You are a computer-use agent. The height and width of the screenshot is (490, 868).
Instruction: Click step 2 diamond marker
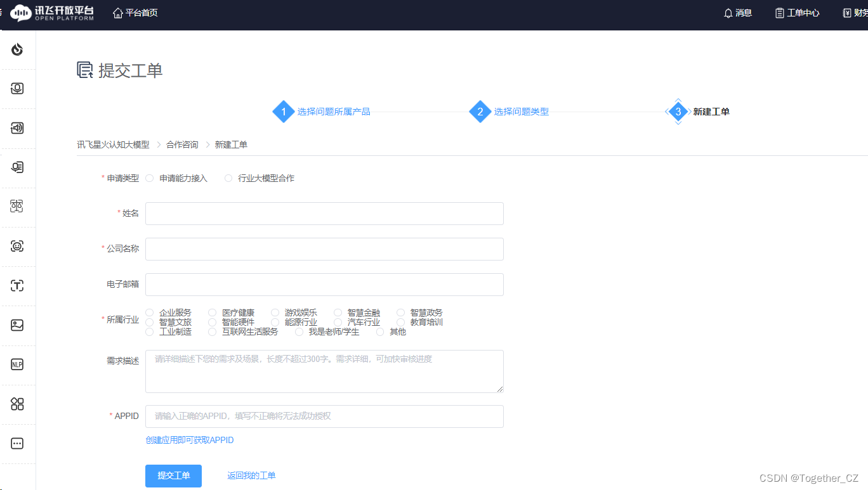(x=480, y=112)
